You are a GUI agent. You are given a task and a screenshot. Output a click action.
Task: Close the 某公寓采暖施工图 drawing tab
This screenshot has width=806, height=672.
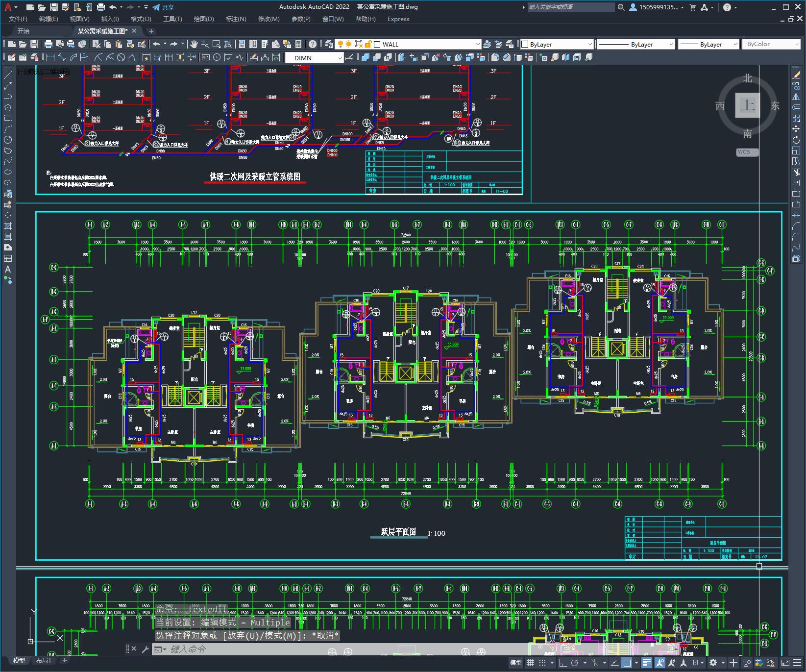click(134, 30)
